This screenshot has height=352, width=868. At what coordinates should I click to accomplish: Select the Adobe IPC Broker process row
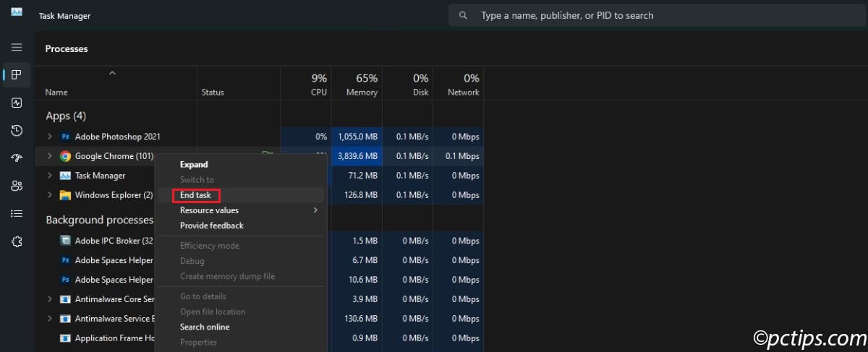pos(107,241)
